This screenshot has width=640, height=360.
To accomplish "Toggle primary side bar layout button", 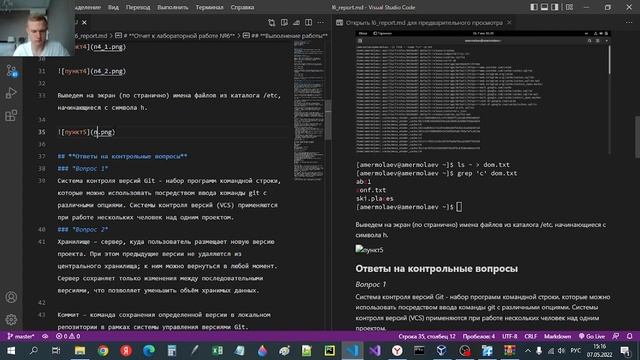I will tap(534, 7).
